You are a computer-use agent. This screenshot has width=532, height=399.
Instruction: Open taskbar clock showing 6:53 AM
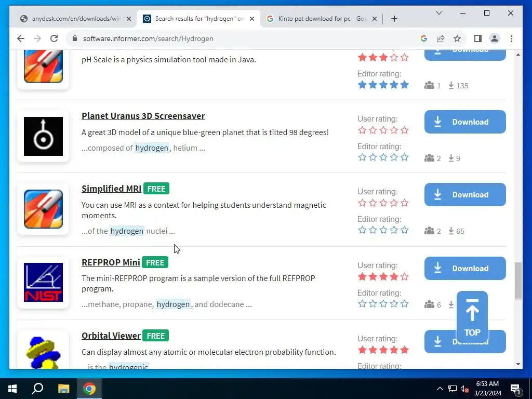(487, 389)
